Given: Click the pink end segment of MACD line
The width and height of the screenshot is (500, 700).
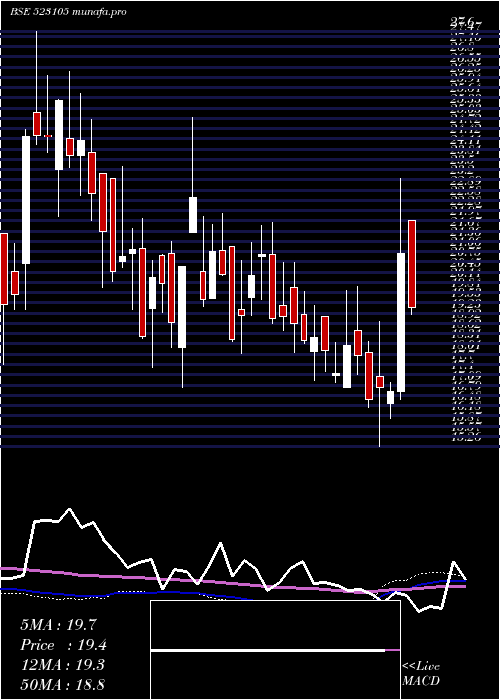Looking at the screenshot, I should point(392,650).
